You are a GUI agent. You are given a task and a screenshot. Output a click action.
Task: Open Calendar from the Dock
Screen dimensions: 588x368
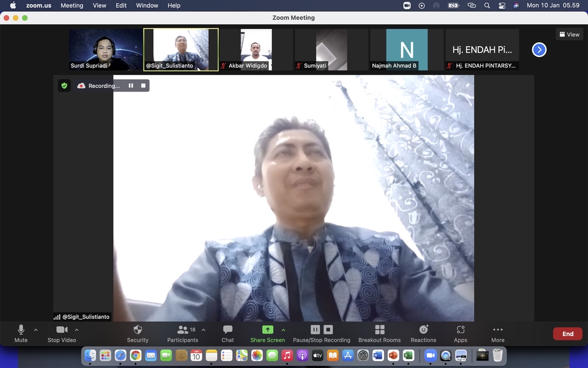tap(196, 355)
